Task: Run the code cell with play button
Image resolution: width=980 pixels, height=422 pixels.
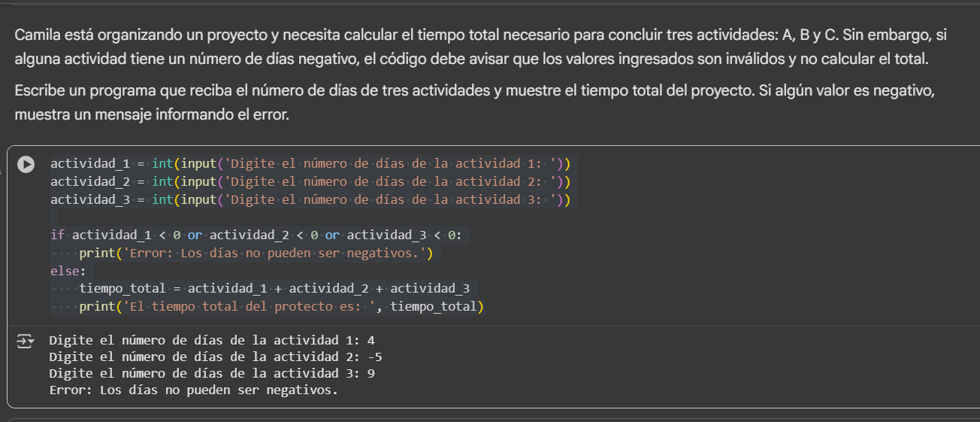Action: click(x=26, y=164)
